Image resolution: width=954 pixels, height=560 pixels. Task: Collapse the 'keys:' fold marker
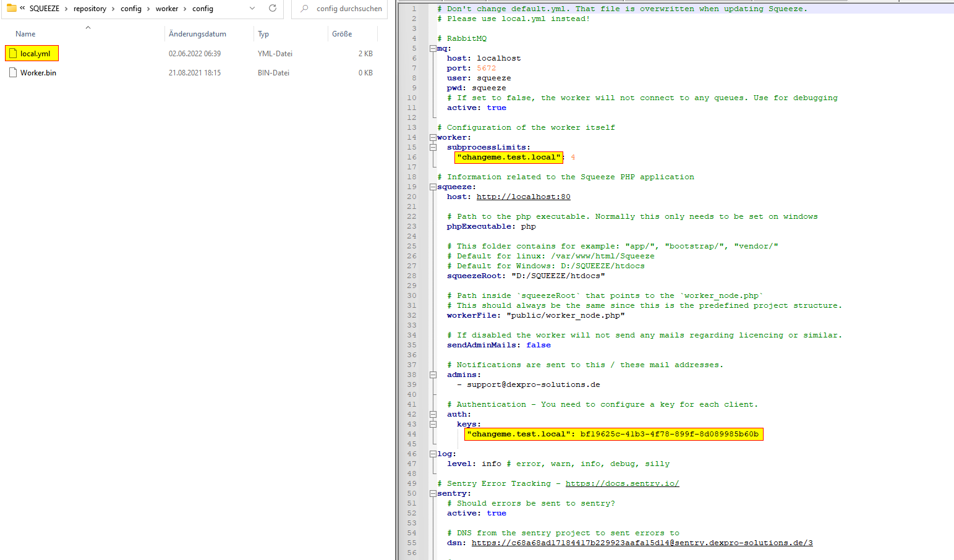[433, 424]
